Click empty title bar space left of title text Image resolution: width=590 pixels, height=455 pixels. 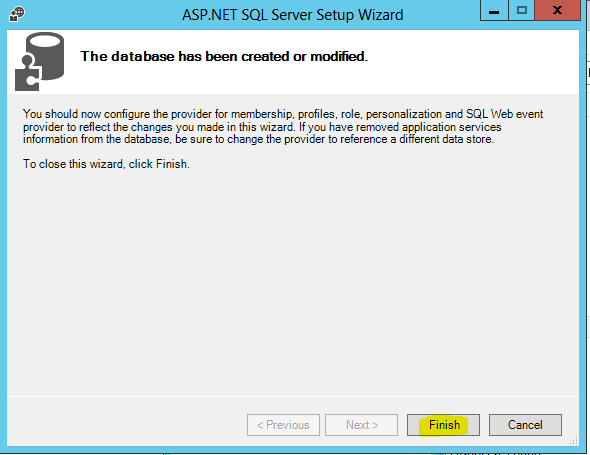tap(102, 15)
